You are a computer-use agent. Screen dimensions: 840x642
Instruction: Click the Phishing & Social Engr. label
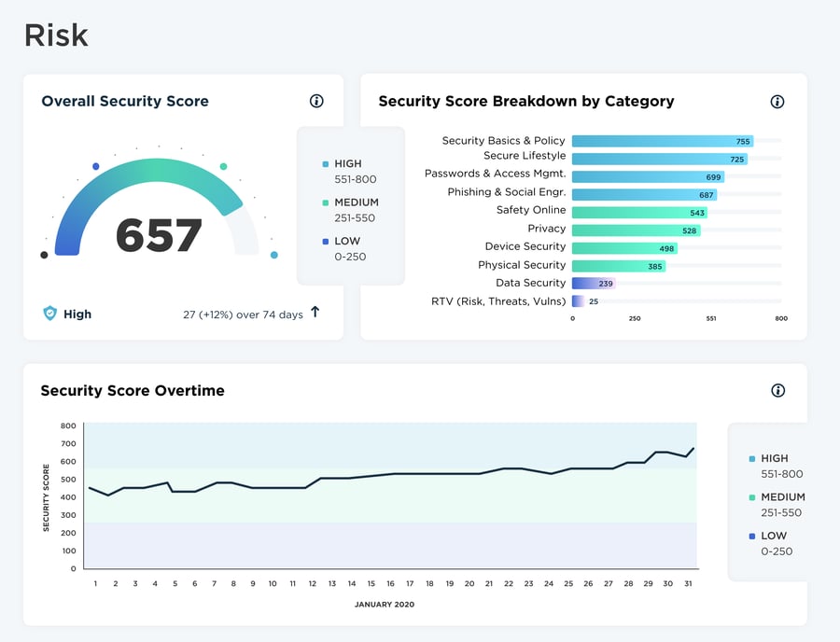click(506, 191)
